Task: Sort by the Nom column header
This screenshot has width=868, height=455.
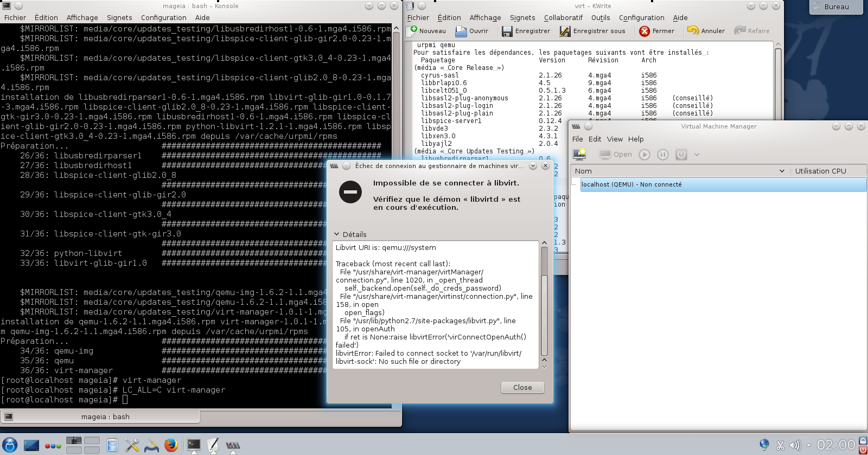Action: click(679, 171)
